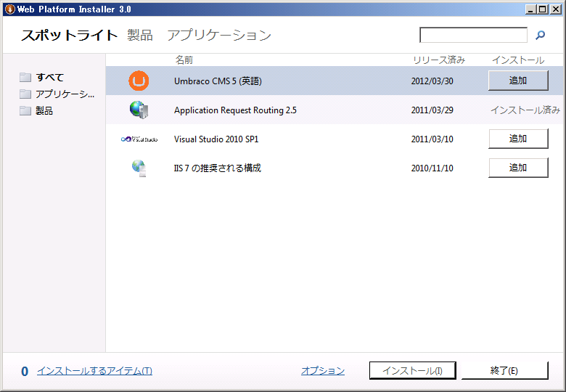Add IIS 7 の推奨される構成 with 追加
The width and height of the screenshot is (566, 392).
point(518,168)
